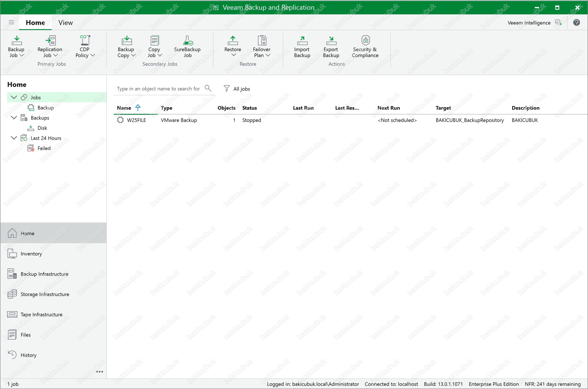Viewport: 588px width, 389px height.
Task: Click the Veeam Intelligence chat icon
Action: pos(558,23)
